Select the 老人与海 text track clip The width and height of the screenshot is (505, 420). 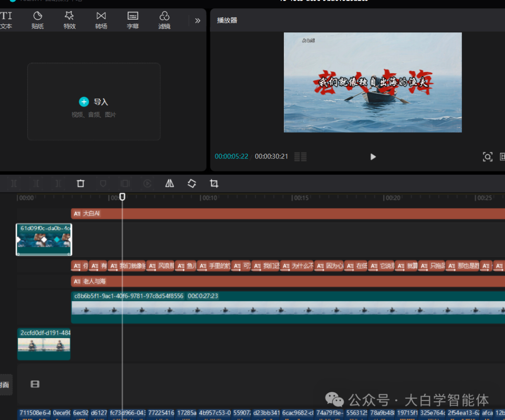coord(288,281)
